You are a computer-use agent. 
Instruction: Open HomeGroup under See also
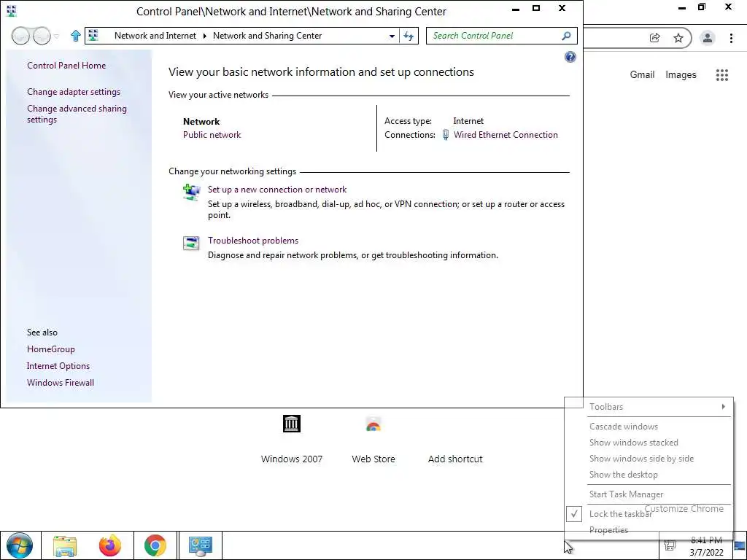(50, 349)
